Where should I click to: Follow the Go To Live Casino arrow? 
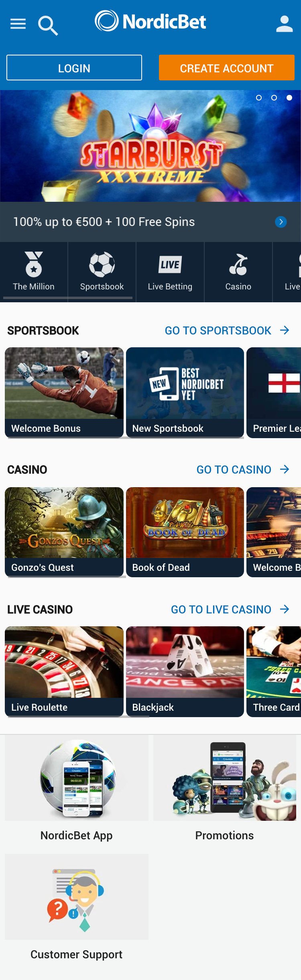(x=285, y=609)
